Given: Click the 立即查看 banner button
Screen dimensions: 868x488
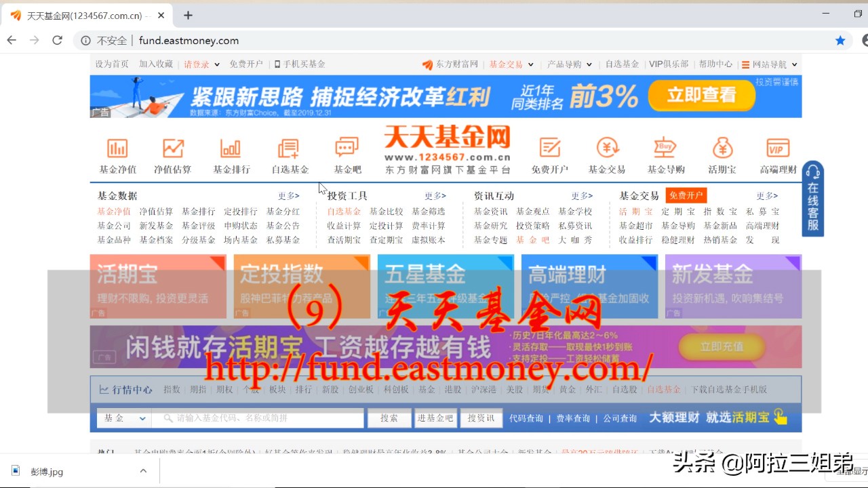Looking at the screenshot, I should coord(701,96).
